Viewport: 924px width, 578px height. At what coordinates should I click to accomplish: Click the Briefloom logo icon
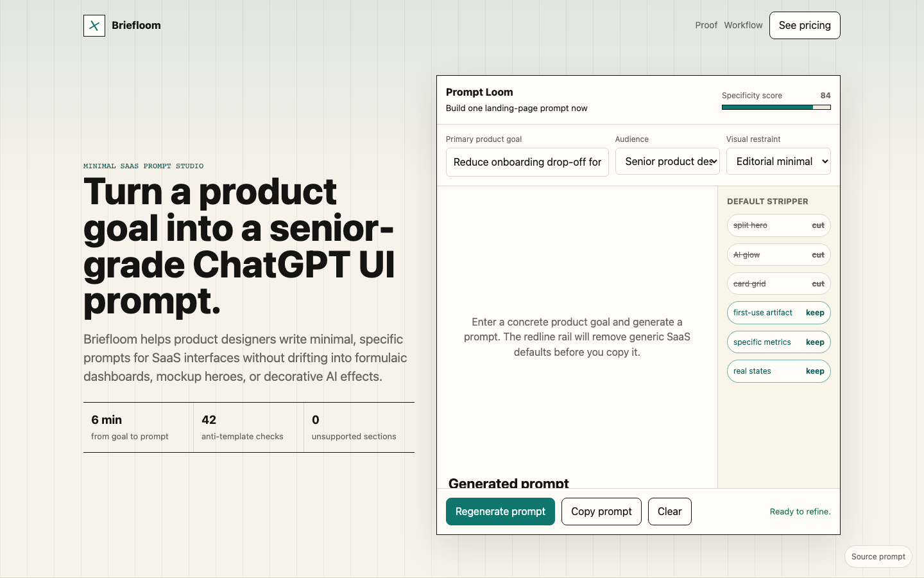[x=94, y=26]
